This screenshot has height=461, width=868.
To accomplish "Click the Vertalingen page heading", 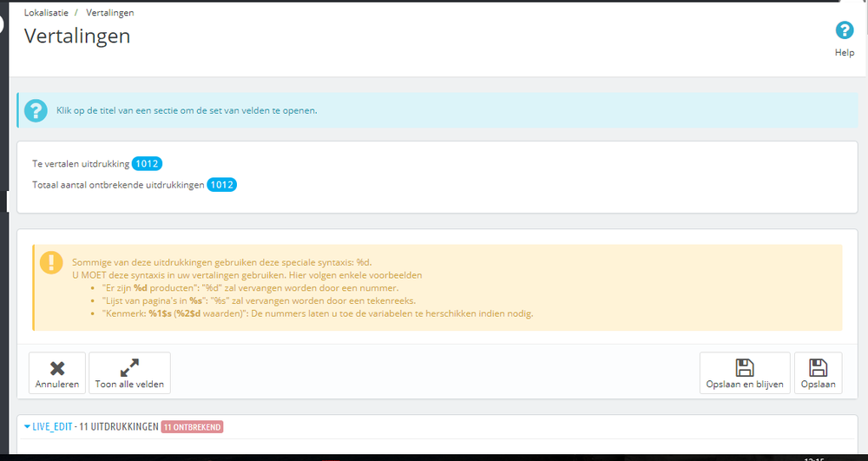I will pyautogui.click(x=77, y=36).
